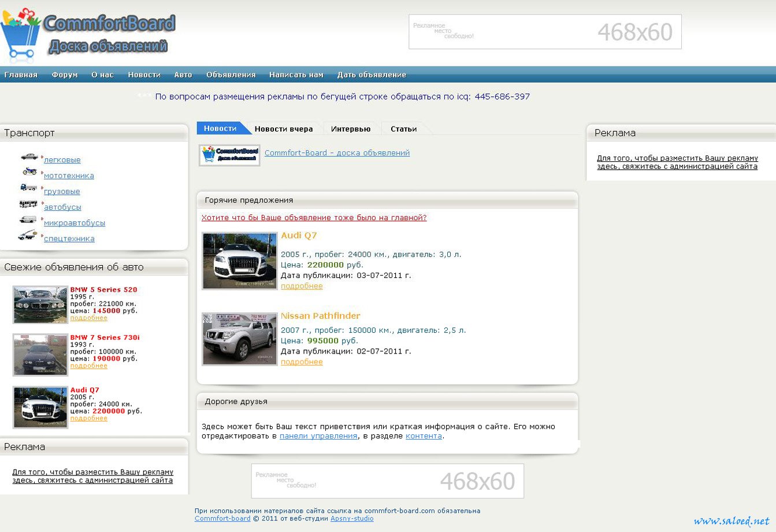Screen dimensions: 776x532
Task: Click the small Commfort-Board news logo image
Action: tap(229, 155)
